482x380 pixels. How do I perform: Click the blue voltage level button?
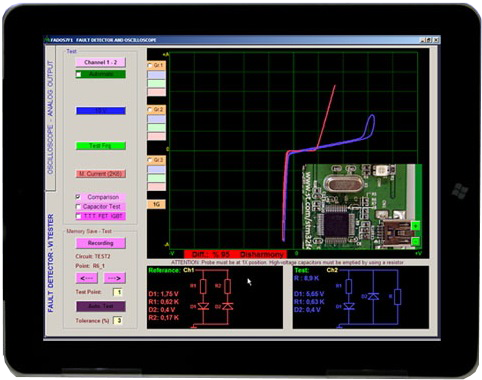pyautogui.click(x=101, y=110)
